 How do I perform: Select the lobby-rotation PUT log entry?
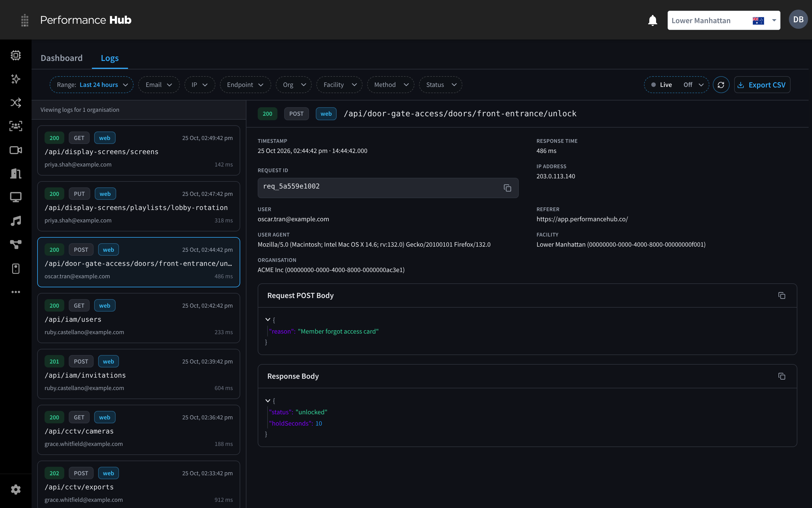pyautogui.click(x=139, y=206)
